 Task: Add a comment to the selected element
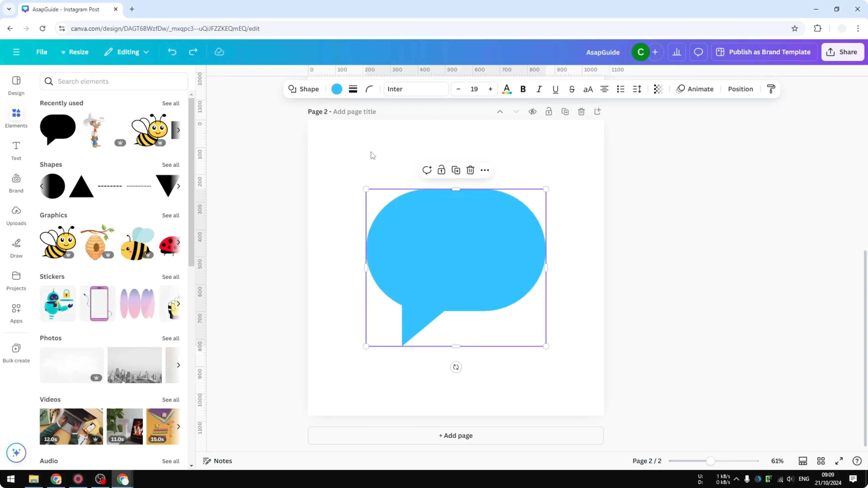point(427,170)
